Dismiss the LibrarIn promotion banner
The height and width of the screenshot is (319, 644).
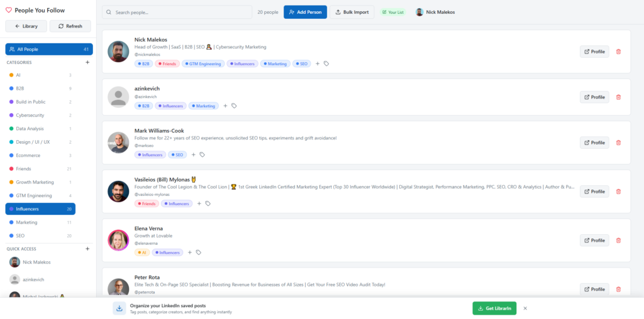(x=525, y=308)
